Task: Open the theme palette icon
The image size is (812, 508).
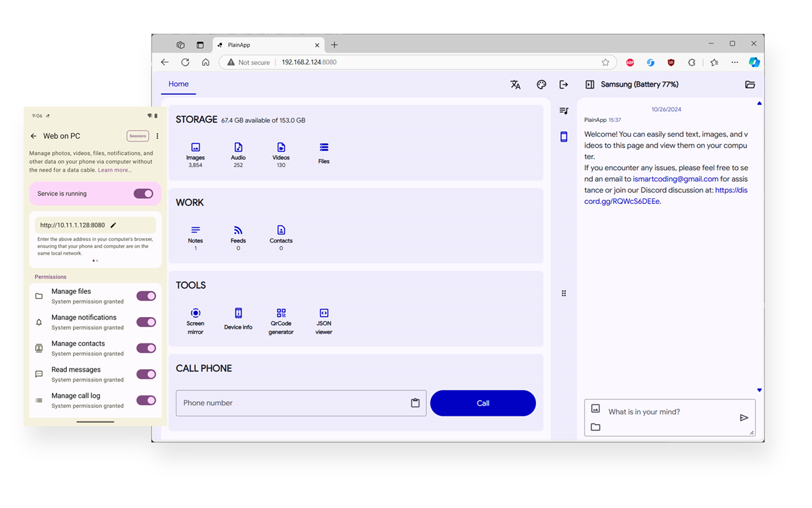Action: pos(541,85)
